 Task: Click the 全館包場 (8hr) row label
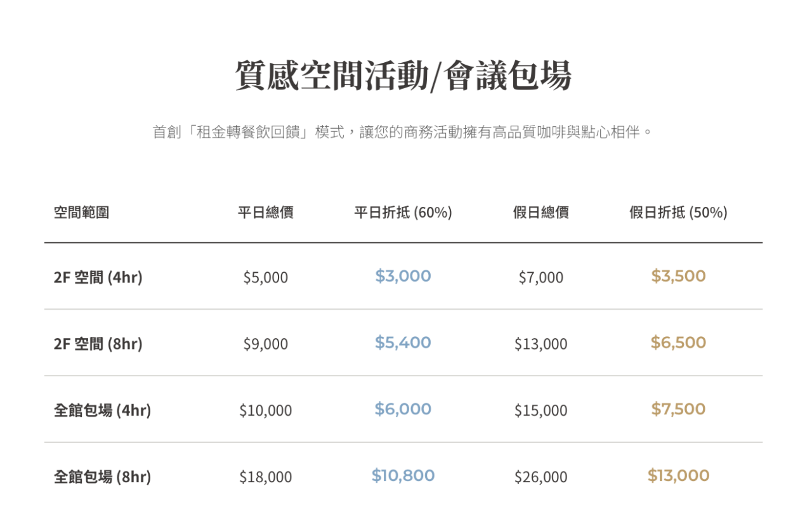coord(102,477)
